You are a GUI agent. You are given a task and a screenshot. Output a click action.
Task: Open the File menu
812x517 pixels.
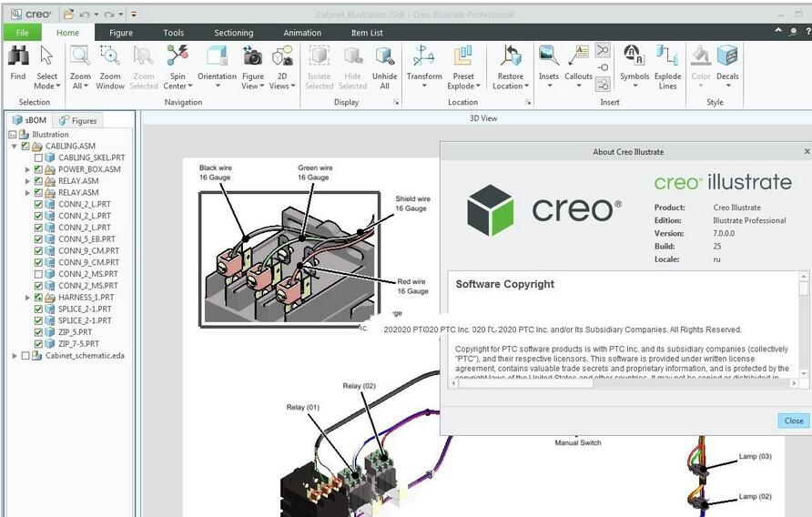point(22,33)
